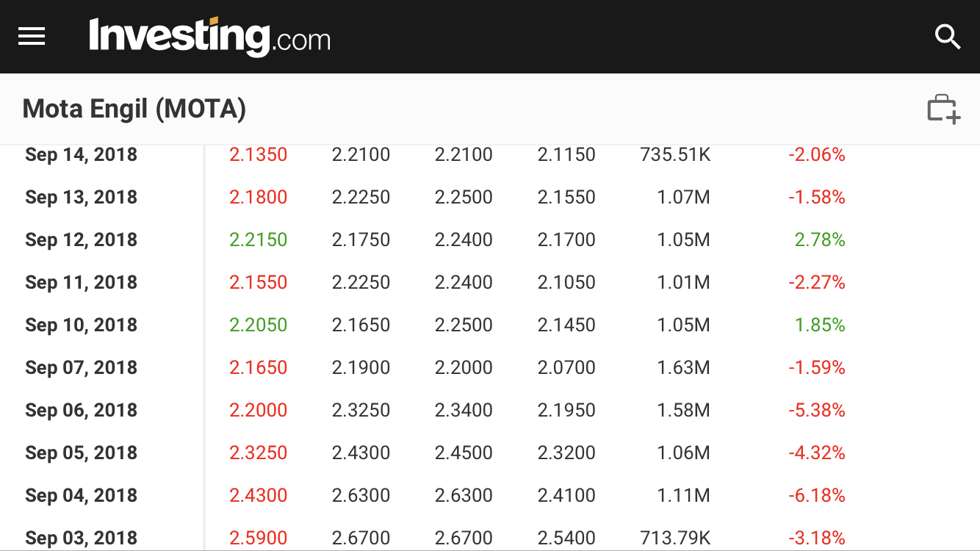Click the green 2.2150 closing price
The width and height of the screenshot is (980, 551).
(x=258, y=240)
